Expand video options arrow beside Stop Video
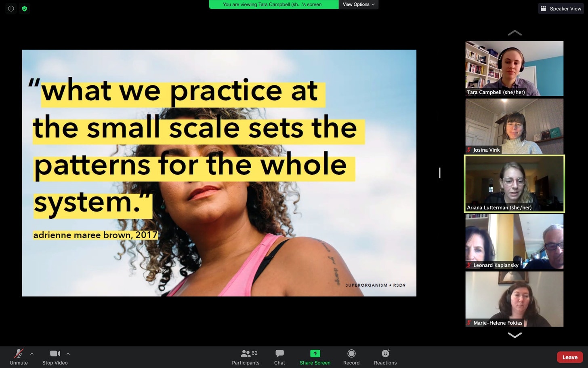This screenshot has height=368, width=588. pyautogui.click(x=68, y=353)
